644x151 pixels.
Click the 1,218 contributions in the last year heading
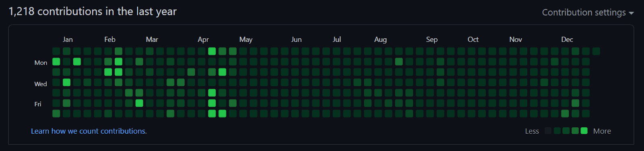(x=93, y=11)
